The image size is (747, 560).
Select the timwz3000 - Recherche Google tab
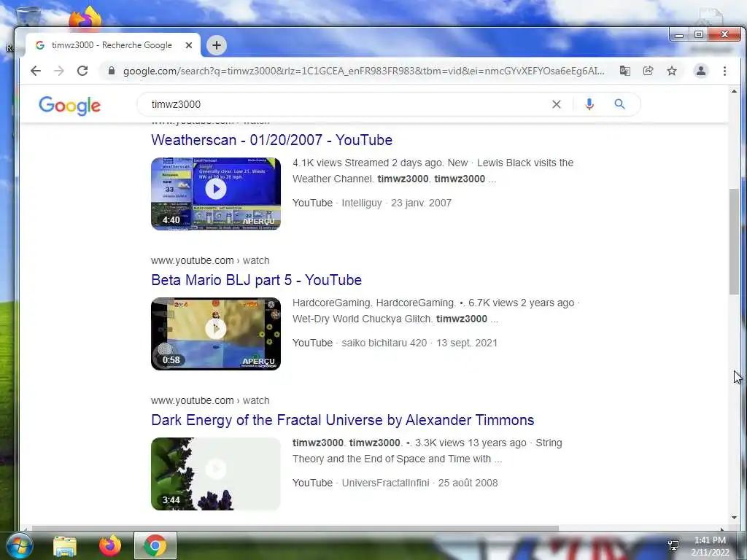pos(113,45)
